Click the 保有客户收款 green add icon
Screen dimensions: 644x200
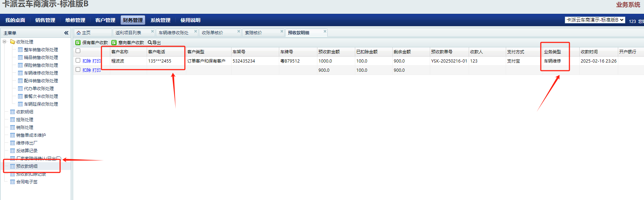(x=78, y=42)
